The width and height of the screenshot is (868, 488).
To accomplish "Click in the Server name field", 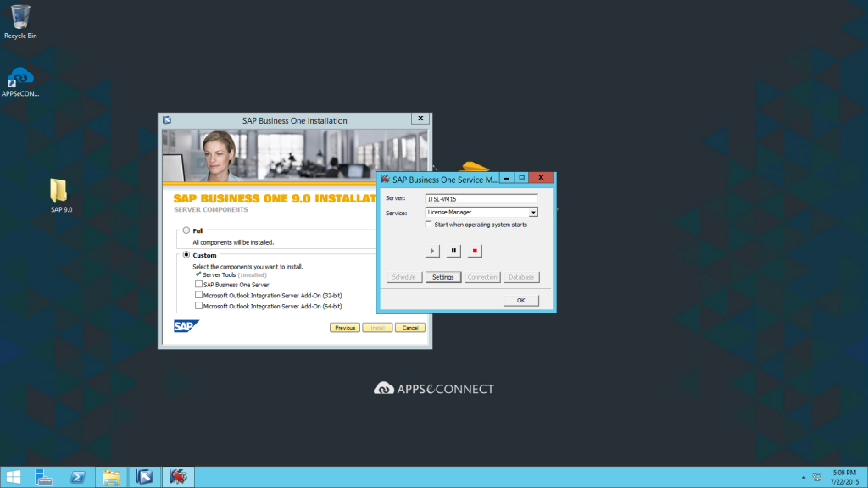I will tap(481, 198).
